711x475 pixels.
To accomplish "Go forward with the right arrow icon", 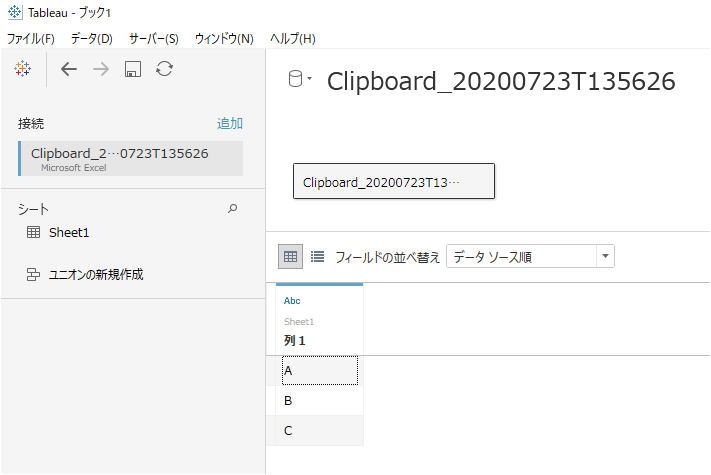I will point(101,69).
